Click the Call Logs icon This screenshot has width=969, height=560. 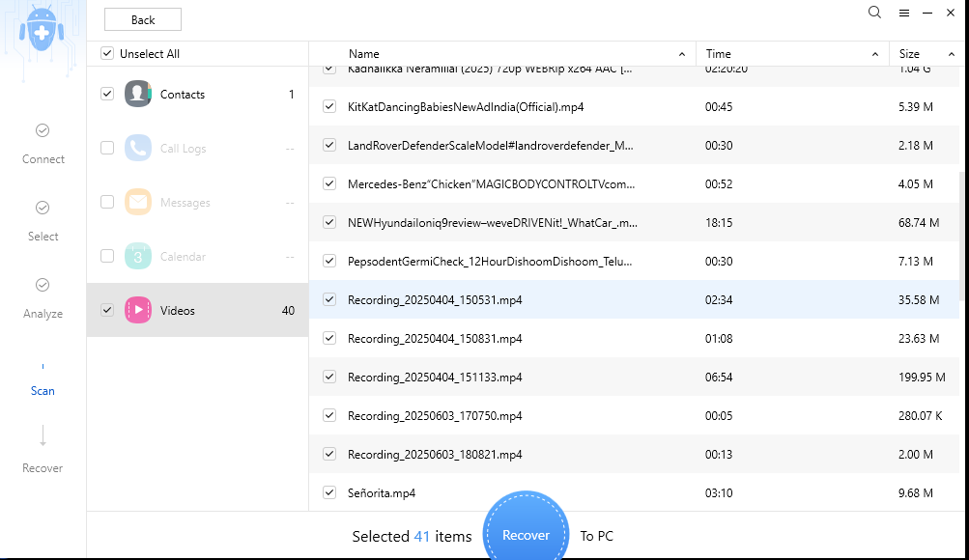point(137,148)
